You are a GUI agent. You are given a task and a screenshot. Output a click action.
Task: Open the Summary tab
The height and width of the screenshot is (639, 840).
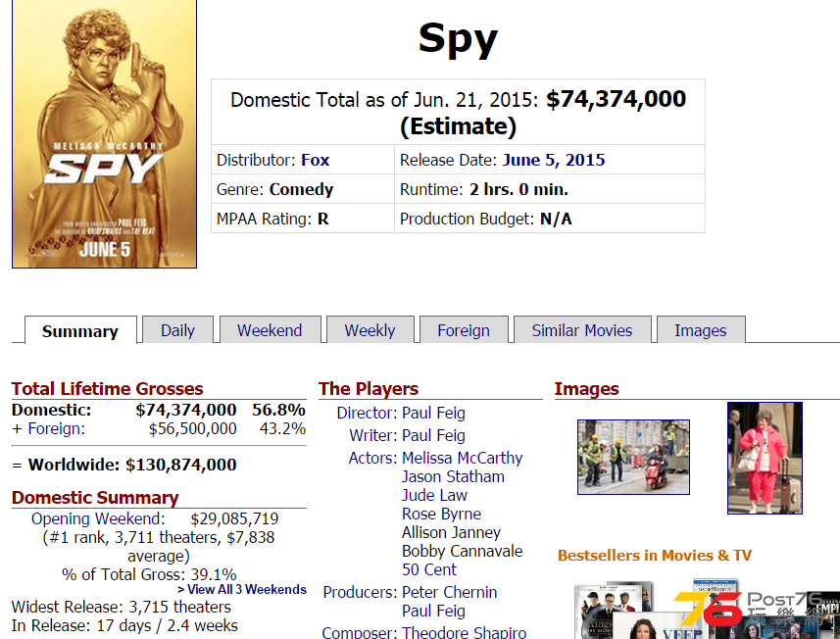click(80, 330)
